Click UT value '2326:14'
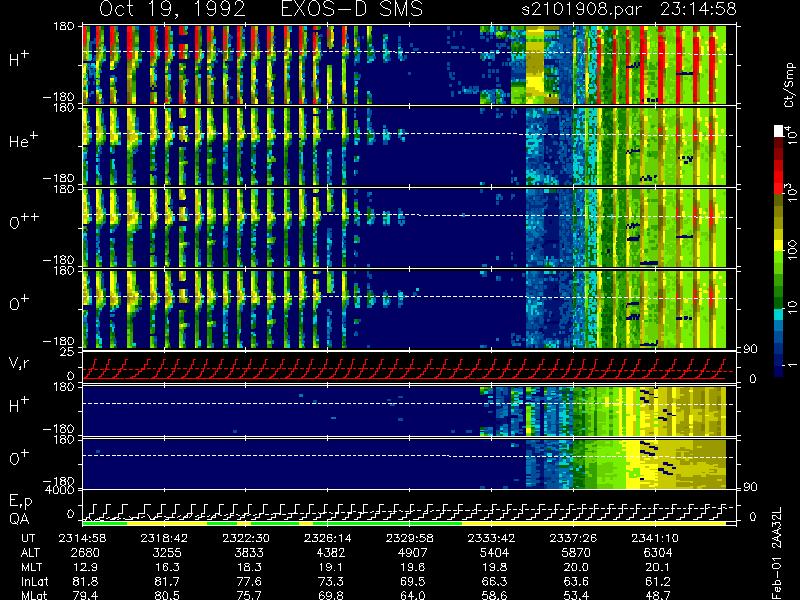This screenshot has height=600, width=800. pyautogui.click(x=328, y=538)
